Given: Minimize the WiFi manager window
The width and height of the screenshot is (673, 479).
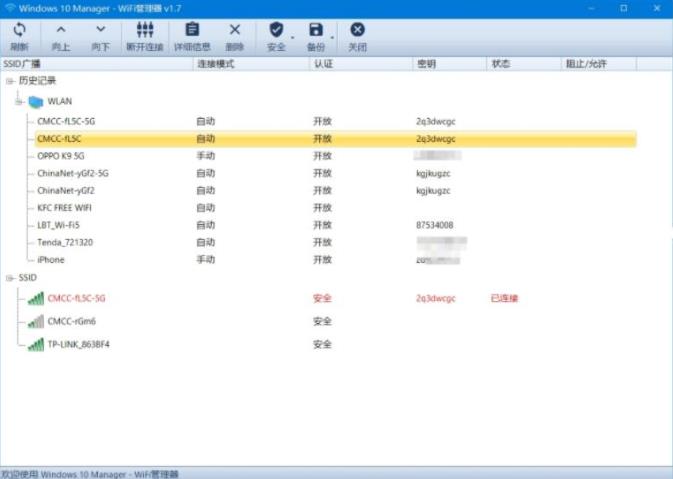Looking at the screenshot, I should [x=591, y=8].
